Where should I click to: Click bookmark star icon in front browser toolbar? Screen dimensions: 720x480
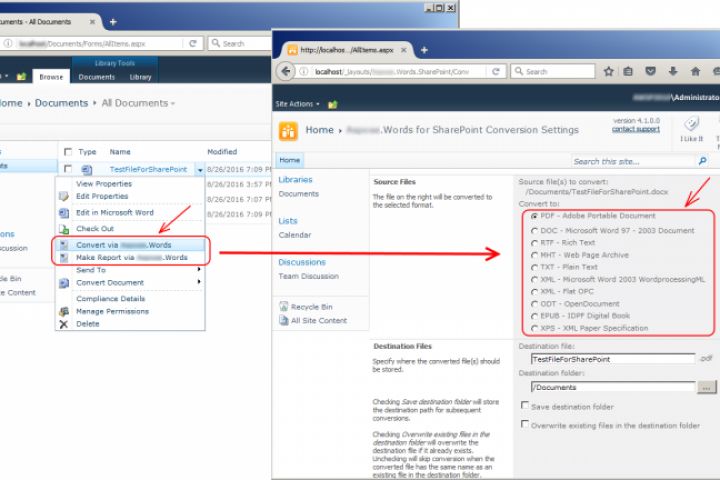[x=608, y=72]
